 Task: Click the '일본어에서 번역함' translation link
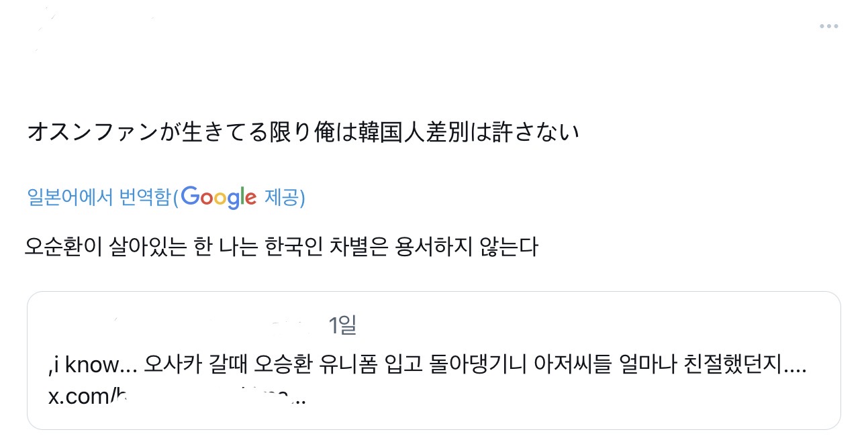[99, 198]
